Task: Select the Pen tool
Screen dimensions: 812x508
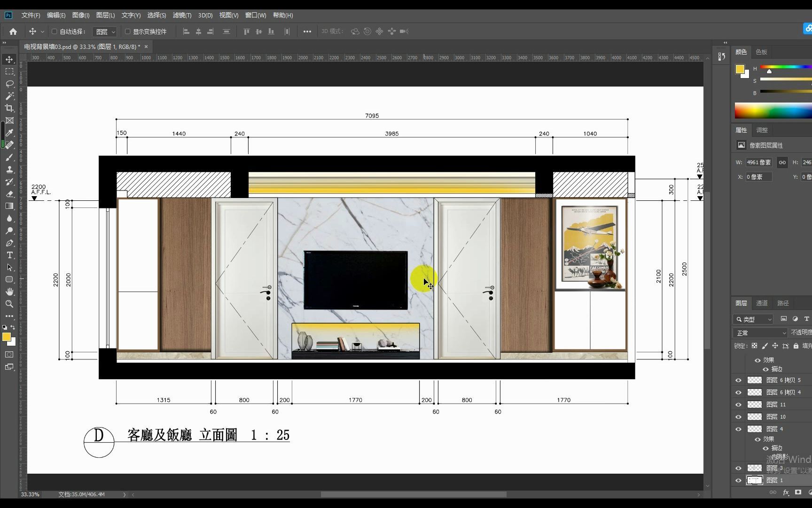Action: coord(9,243)
